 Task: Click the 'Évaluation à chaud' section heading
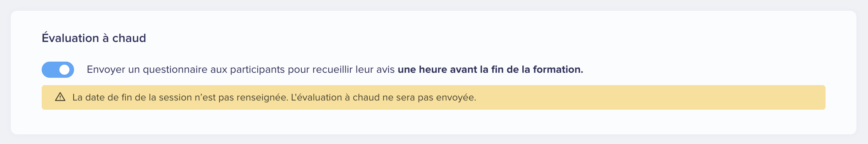[94, 38]
